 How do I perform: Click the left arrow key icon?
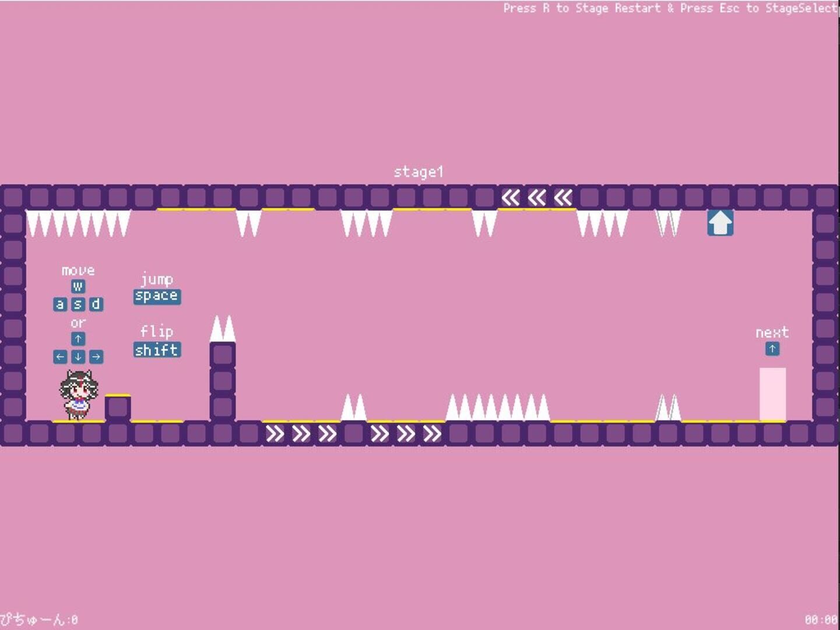(60, 356)
